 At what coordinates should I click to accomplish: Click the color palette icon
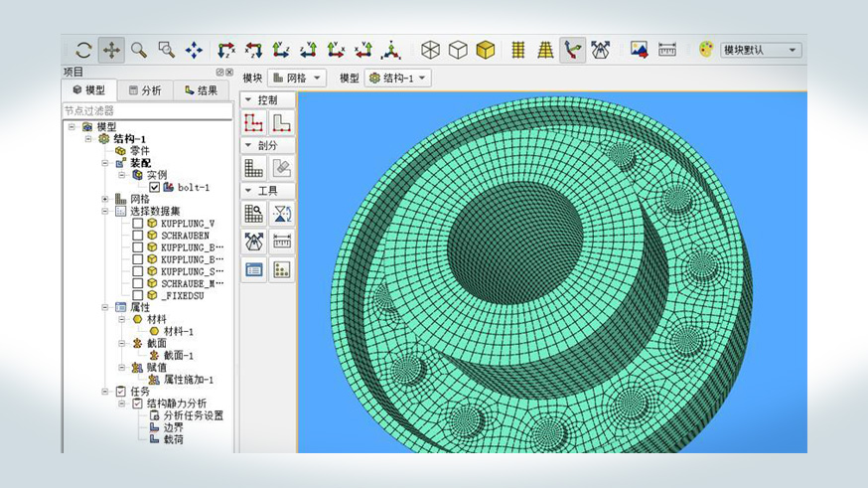[706, 50]
